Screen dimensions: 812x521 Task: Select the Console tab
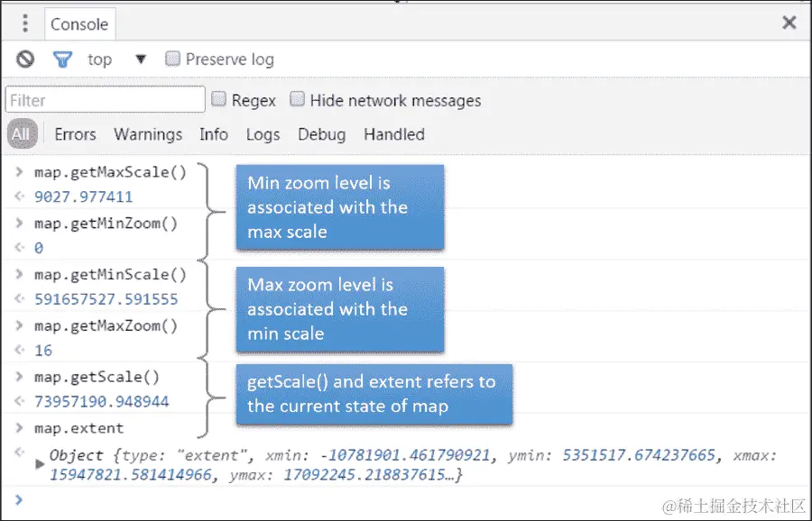tap(79, 23)
